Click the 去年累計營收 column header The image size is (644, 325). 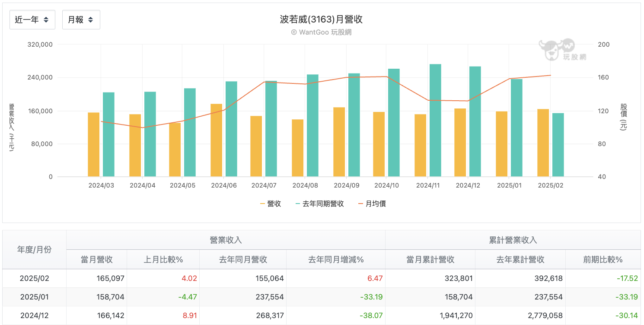click(520, 259)
